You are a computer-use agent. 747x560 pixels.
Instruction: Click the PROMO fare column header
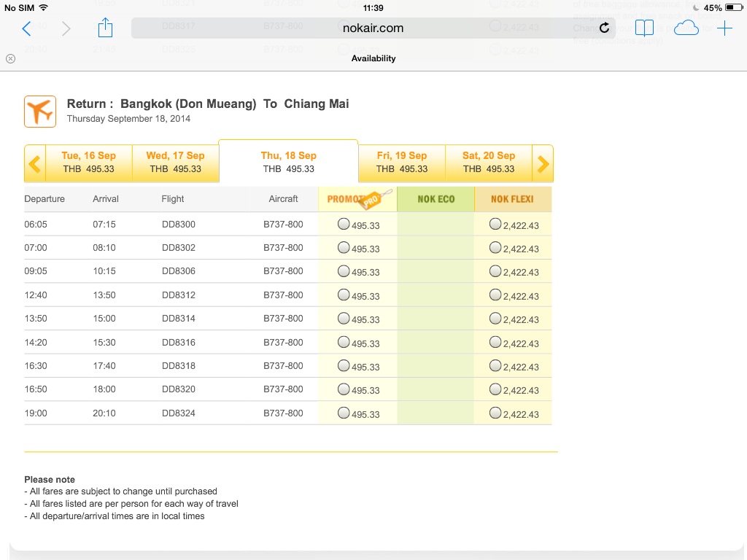coord(357,199)
